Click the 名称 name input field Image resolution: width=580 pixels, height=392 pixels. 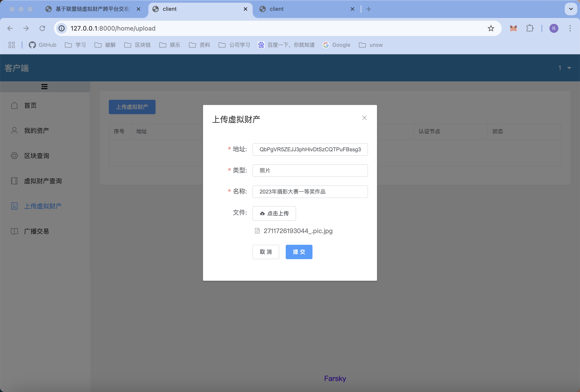310,192
